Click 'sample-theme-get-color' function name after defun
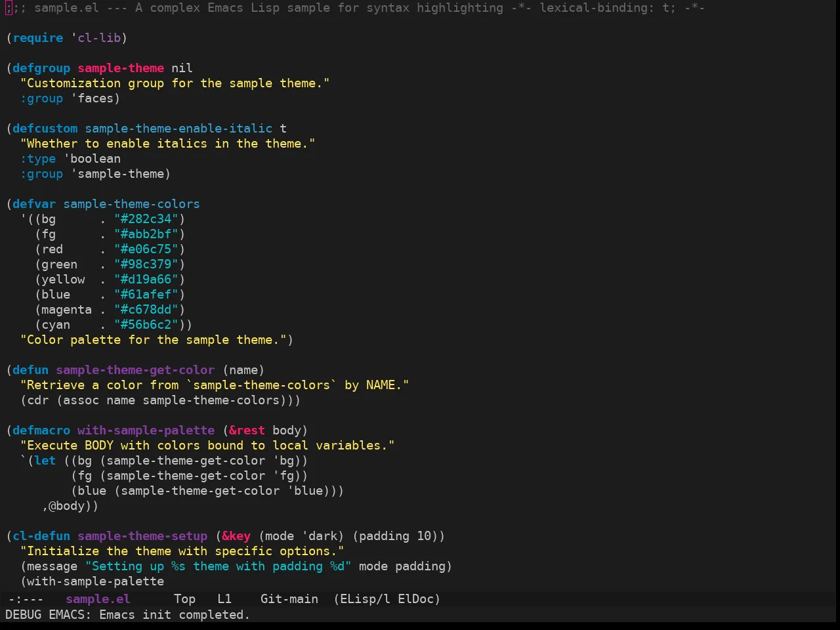Screen dimensions: 840x630 135,370
